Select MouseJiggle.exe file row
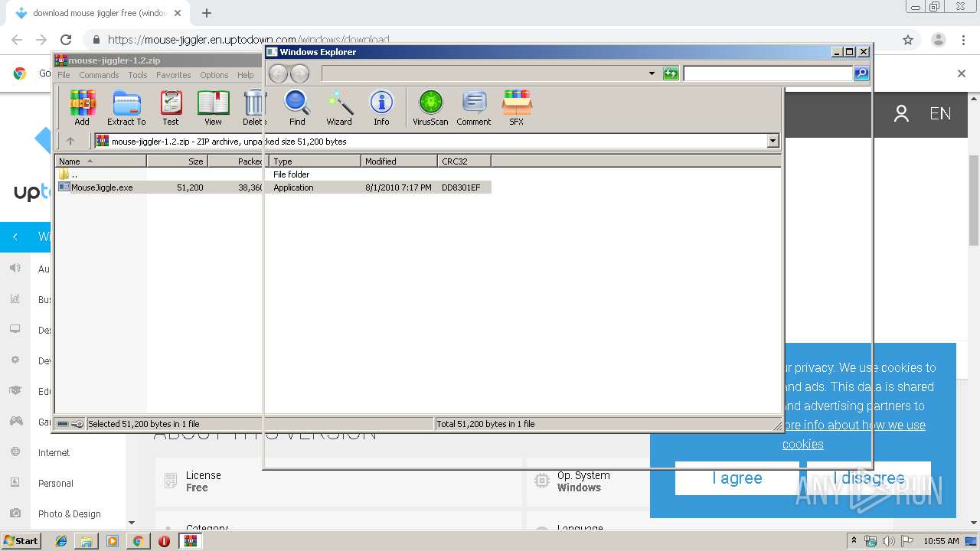Image resolution: width=980 pixels, height=551 pixels. [x=273, y=187]
